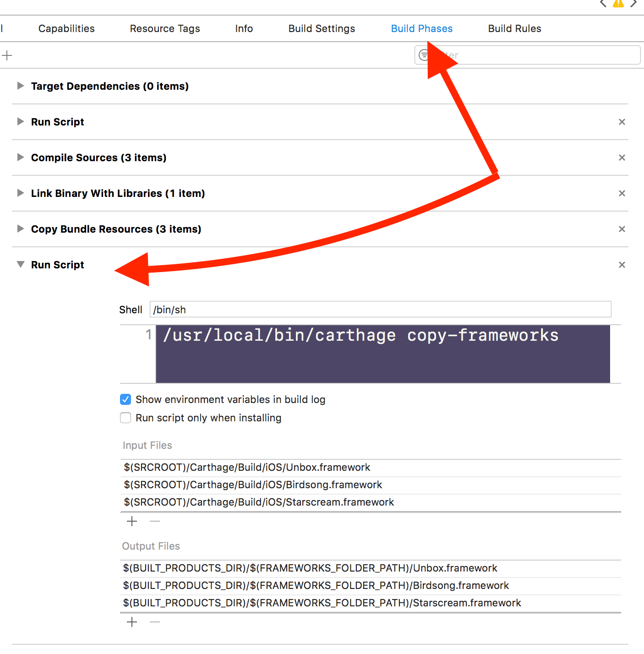This screenshot has width=644, height=654.
Task: Delete the Copy Bundle Resources phase
Action: point(622,229)
